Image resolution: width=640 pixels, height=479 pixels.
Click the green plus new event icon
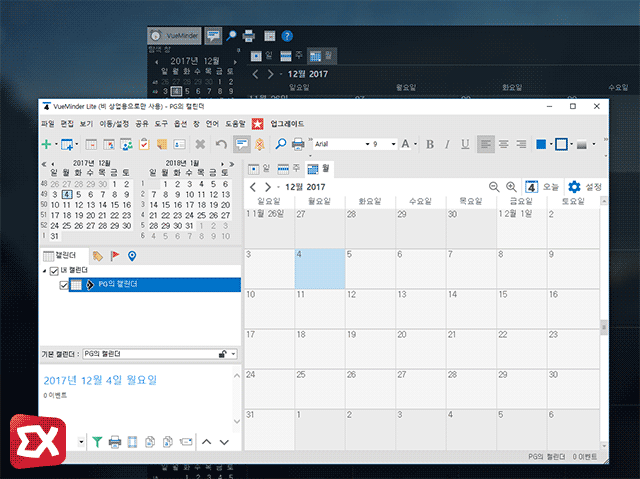coord(46,144)
